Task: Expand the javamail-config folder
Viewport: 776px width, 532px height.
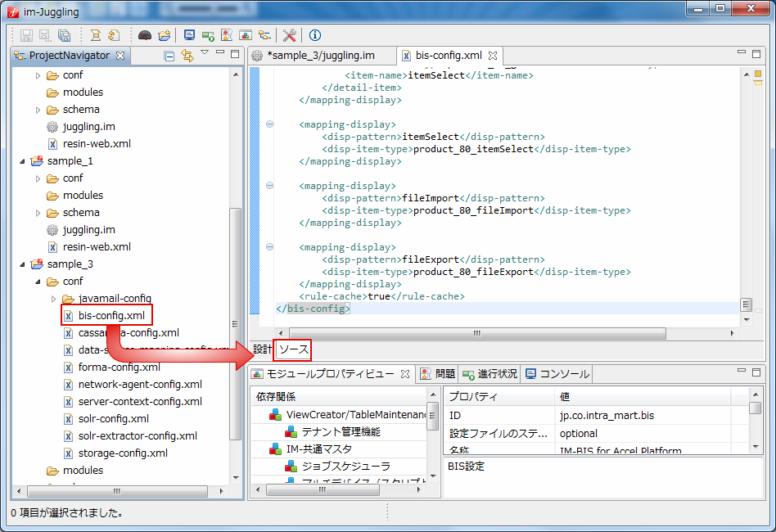Action: (54, 299)
